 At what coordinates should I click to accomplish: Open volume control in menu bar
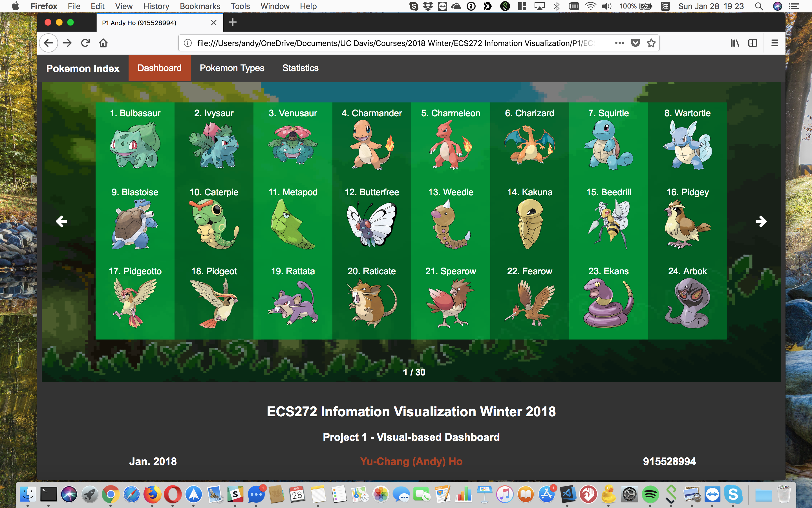click(x=607, y=6)
